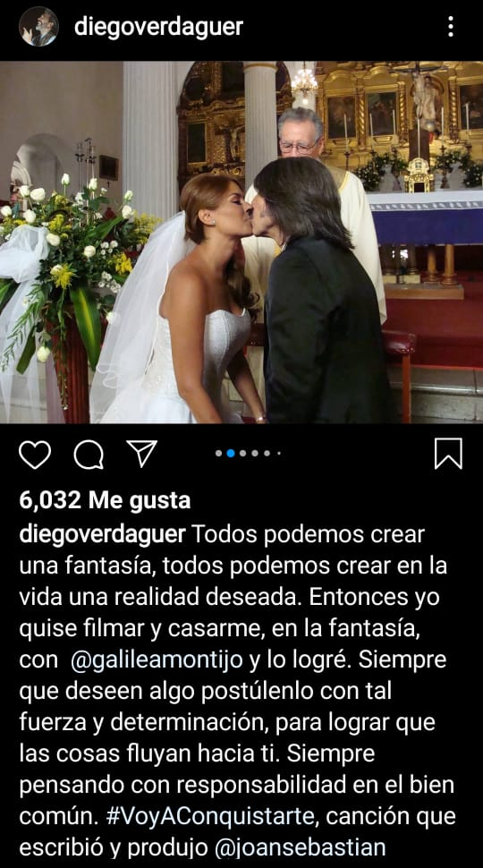Open comments with speech bubble icon

point(89,455)
